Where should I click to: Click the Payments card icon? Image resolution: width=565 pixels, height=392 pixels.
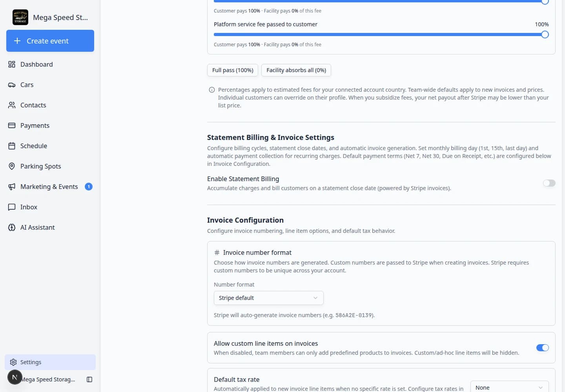point(12,125)
